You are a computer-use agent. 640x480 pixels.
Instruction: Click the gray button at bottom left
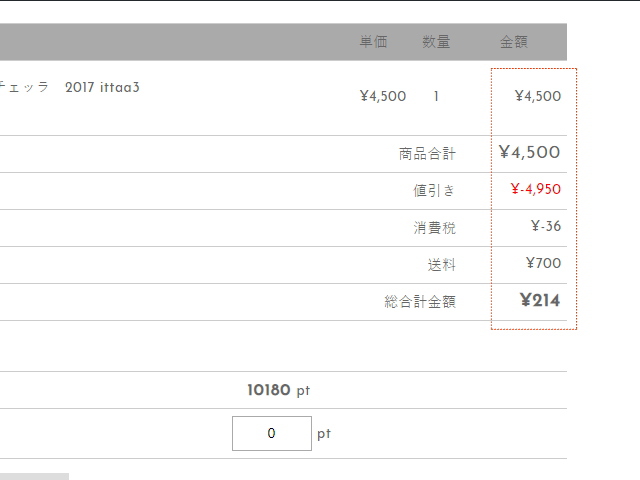pyautogui.click(x=34, y=477)
